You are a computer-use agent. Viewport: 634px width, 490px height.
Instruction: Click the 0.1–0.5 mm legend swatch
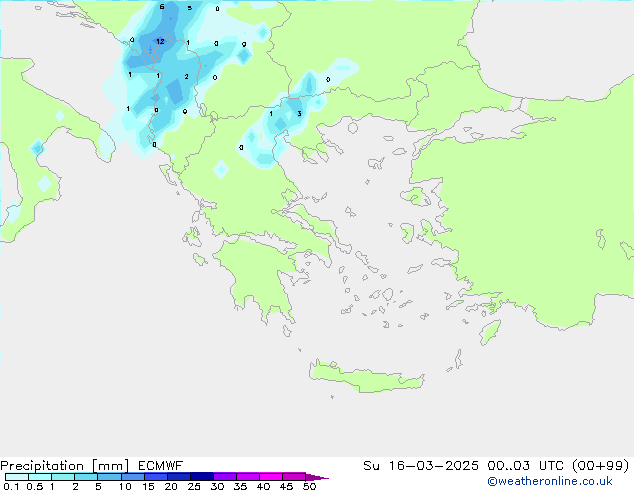(x=17, y=477)
